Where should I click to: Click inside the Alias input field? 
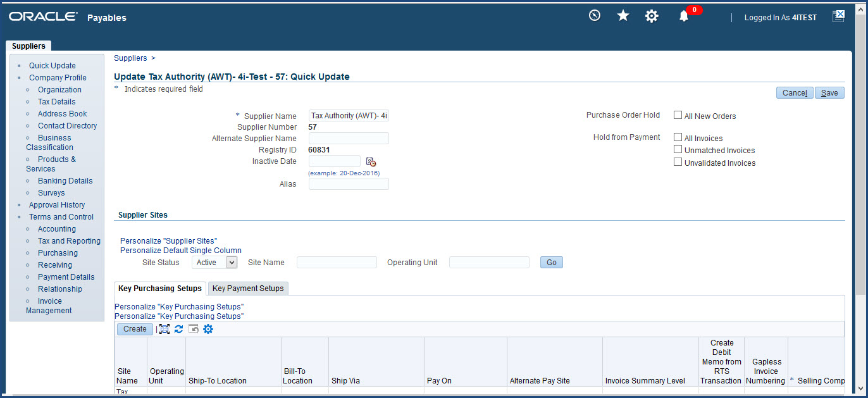(x=348, y=183)
